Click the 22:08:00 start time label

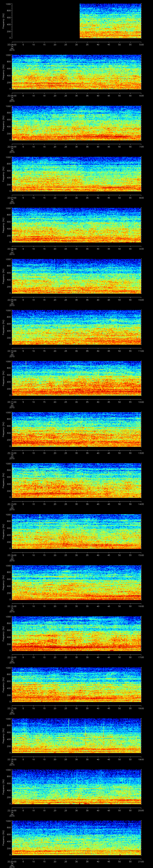click(x=12, y=249)
